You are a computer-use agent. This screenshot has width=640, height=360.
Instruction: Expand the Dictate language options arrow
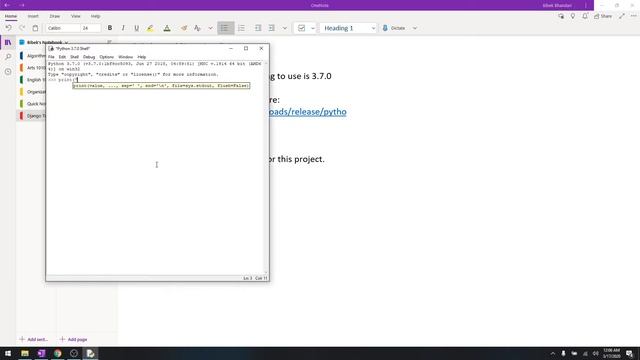(415, 28)
